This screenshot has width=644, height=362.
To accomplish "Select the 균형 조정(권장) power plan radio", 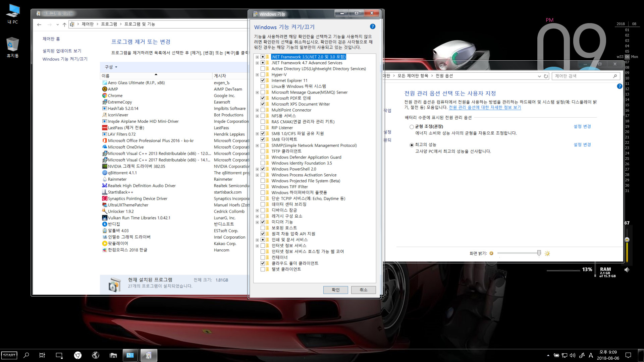I will [x=412, y=127].
